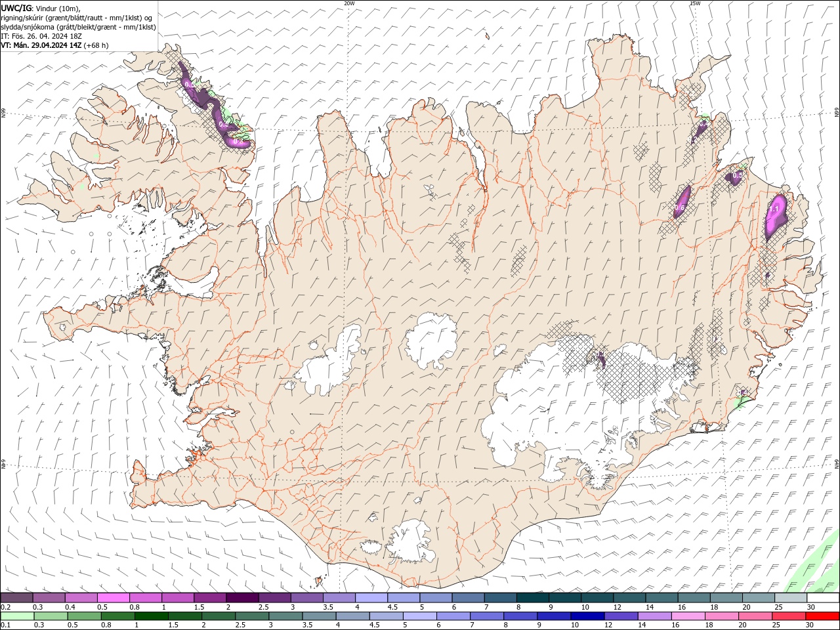This screenshot has height=630, width=840.
Task: Click the darkest purple 2 snow-scale swatch
Action: click(x=242, y=598)
